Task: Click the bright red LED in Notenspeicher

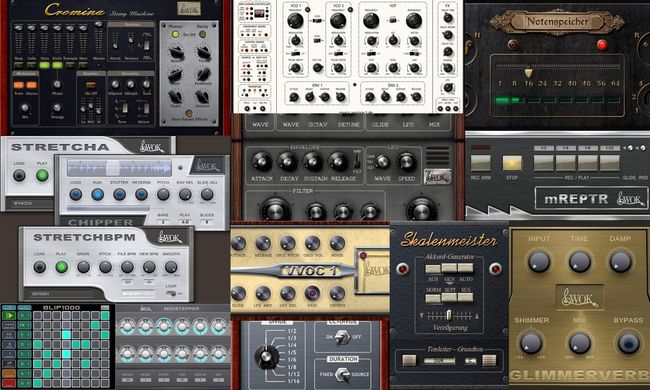Action: pos(601,44)
